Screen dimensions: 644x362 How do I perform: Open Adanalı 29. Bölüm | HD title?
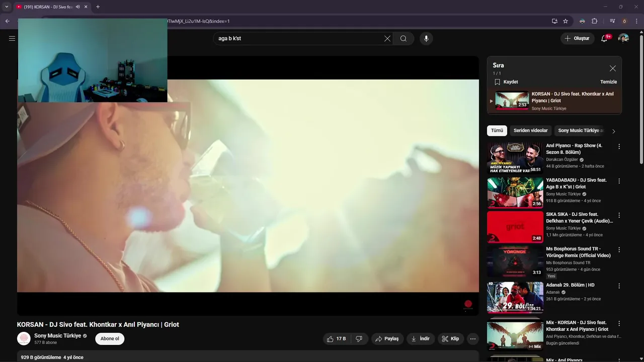(571, 285)
